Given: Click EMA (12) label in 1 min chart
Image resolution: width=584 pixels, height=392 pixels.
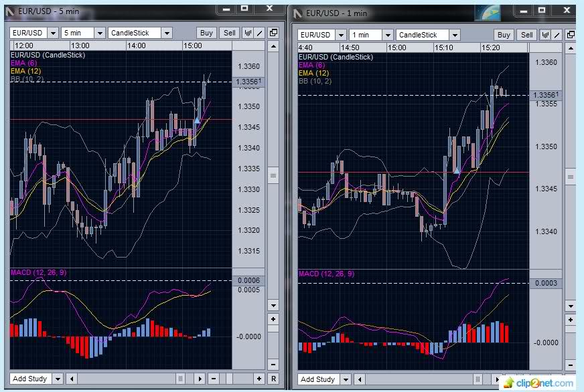Looking at the screenshot, I should click(x=314, y=73).
